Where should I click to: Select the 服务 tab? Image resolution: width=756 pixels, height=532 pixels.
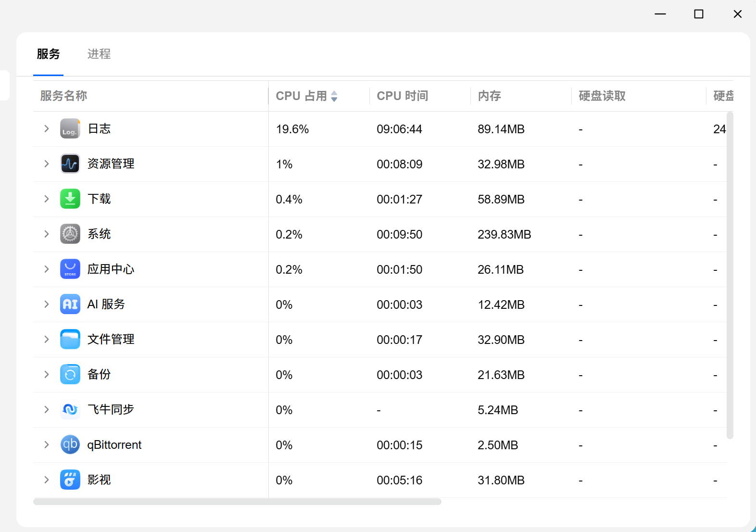(x=49, y=54)
